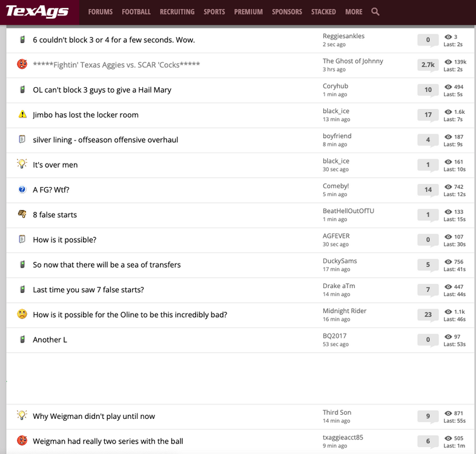Click question mark icon beside 'A FG? Wtf?'
476x454 pixels.
(22, 189)
